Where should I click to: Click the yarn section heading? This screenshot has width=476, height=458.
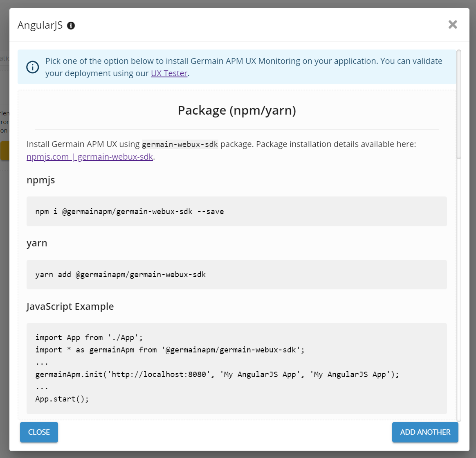point(37,243)
